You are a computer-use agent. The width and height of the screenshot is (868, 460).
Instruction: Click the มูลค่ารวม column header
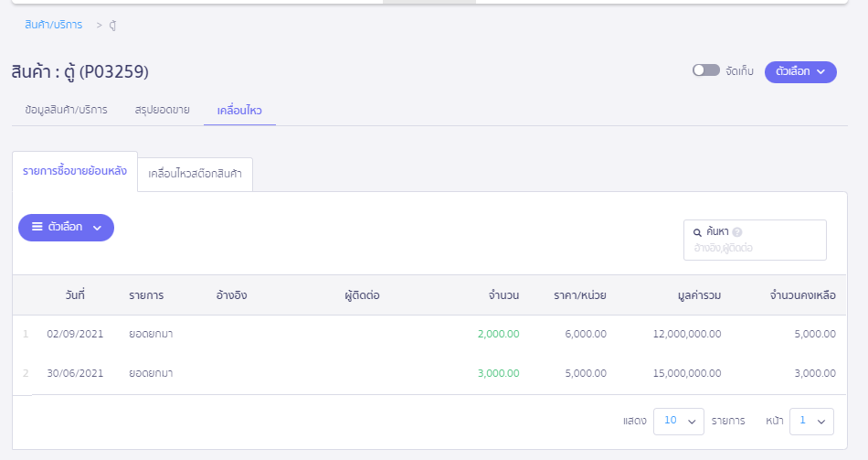(x=699, y=295)
